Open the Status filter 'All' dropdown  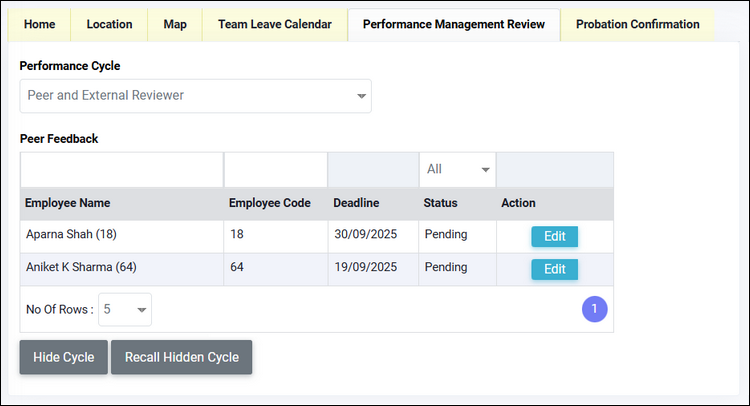tap(458, 169)
